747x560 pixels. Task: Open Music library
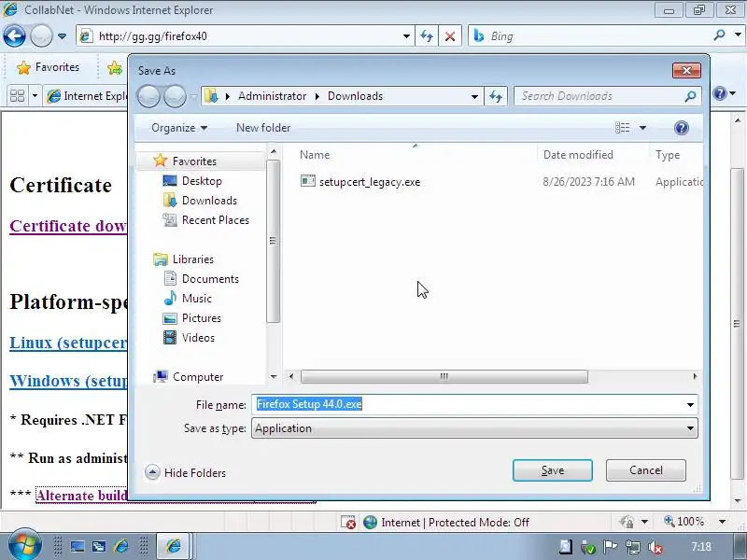tap(197, 299)
